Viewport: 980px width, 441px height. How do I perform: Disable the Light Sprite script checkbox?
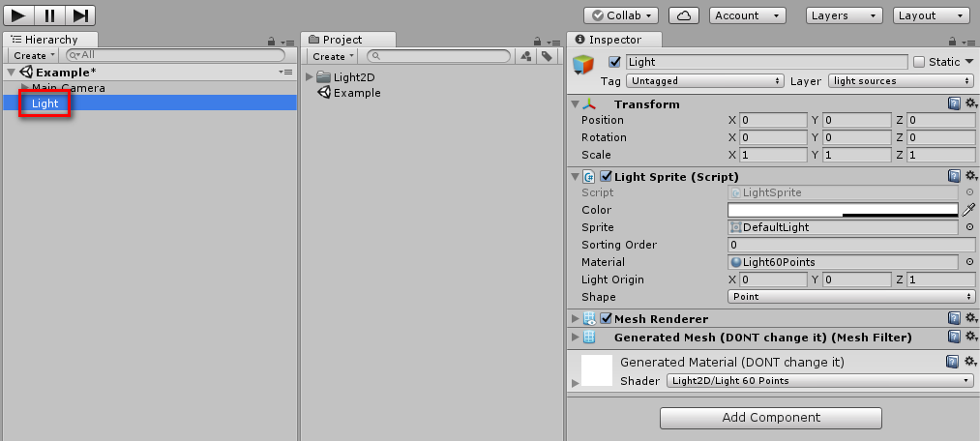pos(606,177)
